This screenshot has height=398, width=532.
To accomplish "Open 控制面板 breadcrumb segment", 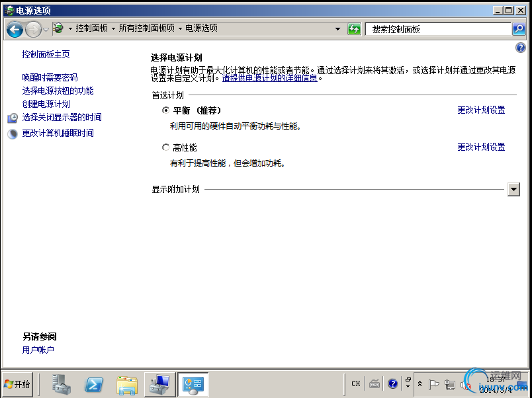I will click(x=91, y=28).
